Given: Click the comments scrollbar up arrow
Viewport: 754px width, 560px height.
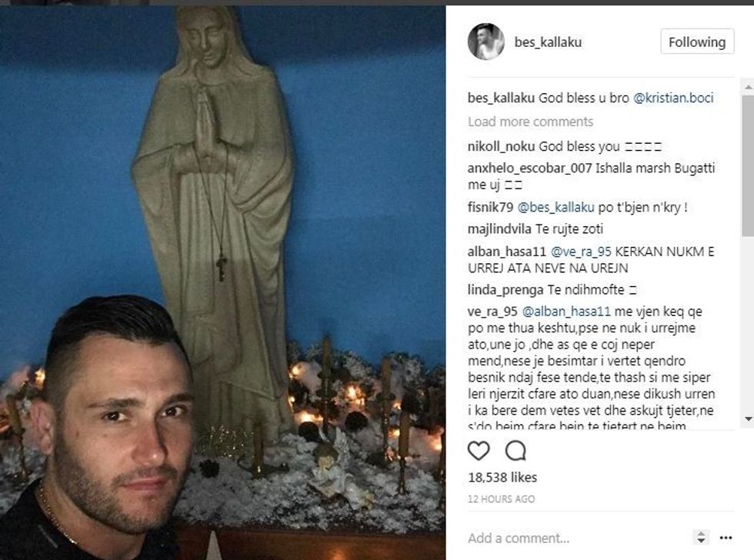Looking at the screenshot, I should [748, 88].
